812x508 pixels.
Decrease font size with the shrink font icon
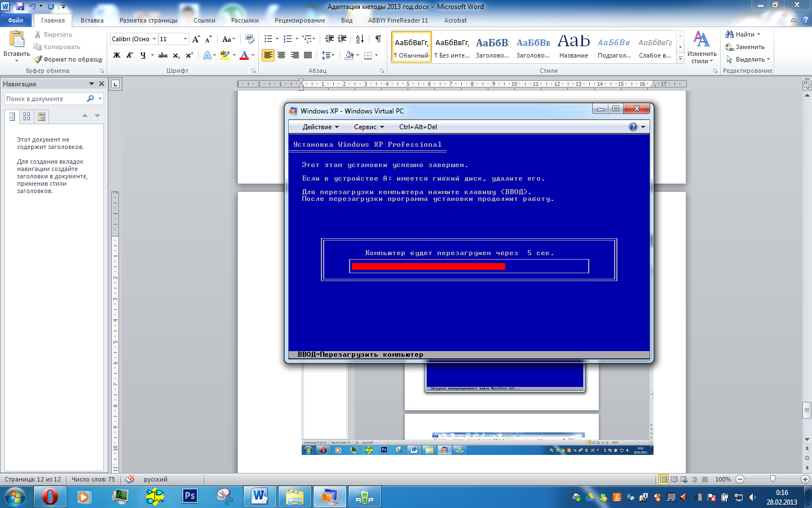(x=208, y=39)
